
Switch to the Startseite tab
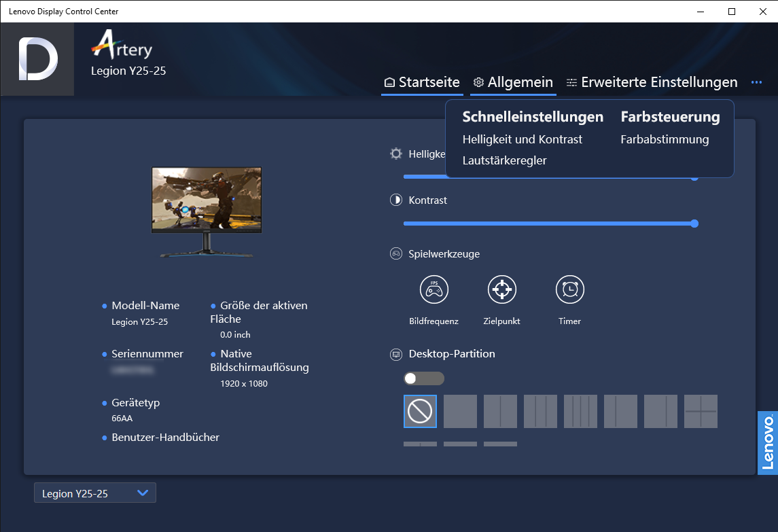[x=422, y=82]
